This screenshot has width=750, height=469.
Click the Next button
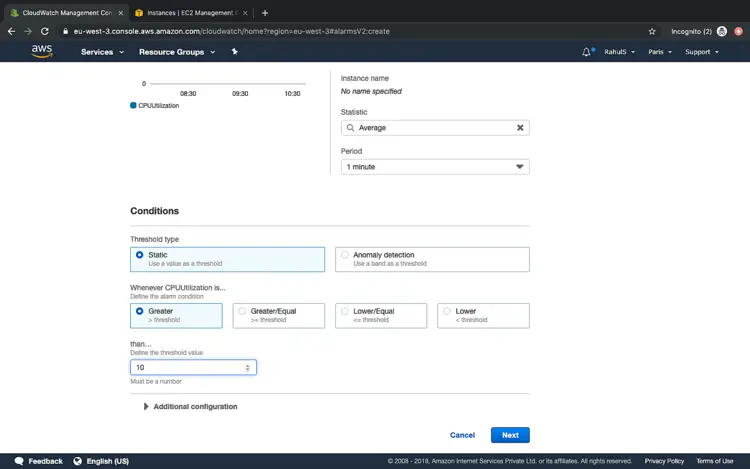click(510, 435)
